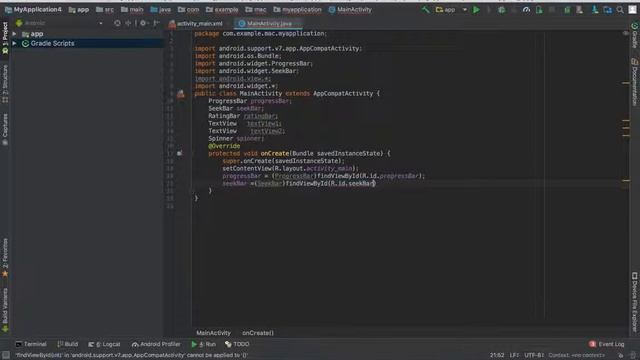Screen dimensions: 640x360
Task: Click the @Override annotation
Action: [x=224, y=146]
